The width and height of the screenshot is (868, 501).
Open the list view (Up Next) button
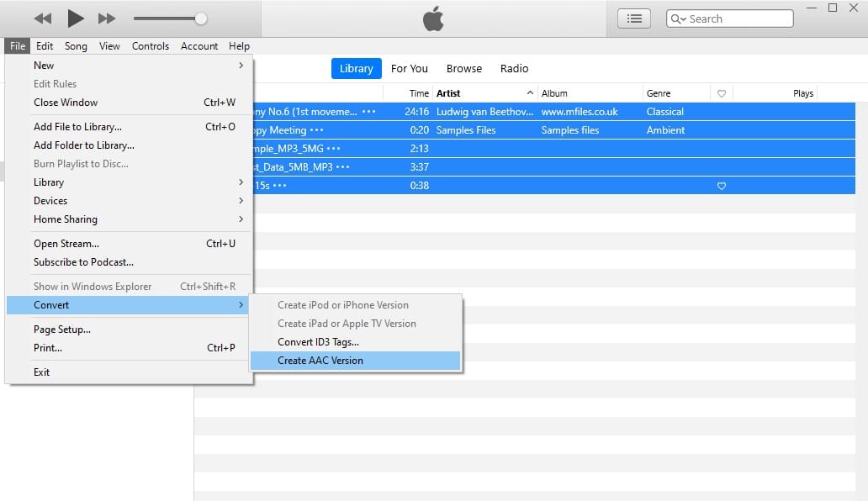(x=634, y=18)
